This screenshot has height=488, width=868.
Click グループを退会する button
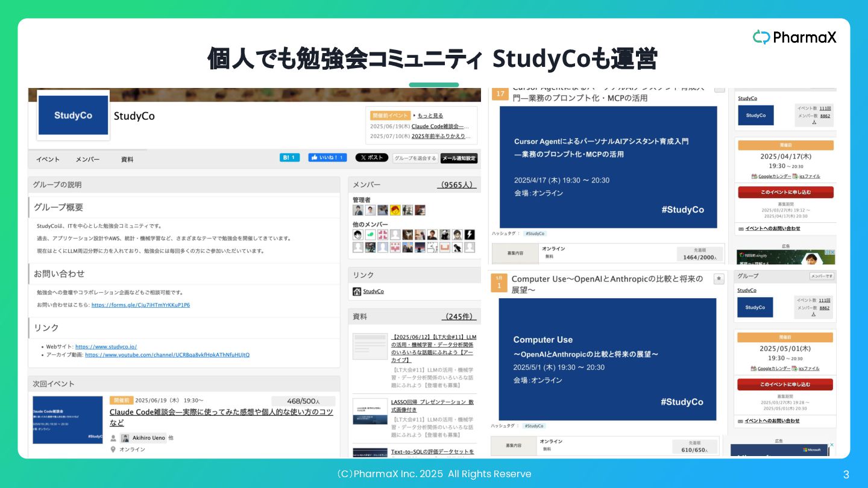415,158
